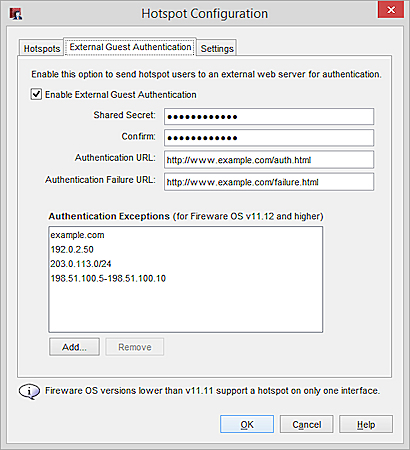Screen dimensions: 410x450
Task: Click the Authentication URL field
Action: pos(269,160)
